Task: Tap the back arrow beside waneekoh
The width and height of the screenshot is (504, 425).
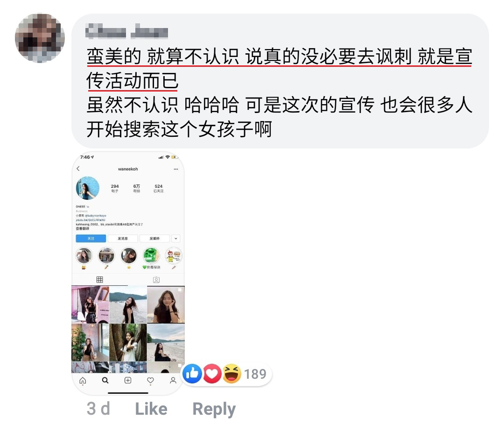Action: (x=78, y=169)
